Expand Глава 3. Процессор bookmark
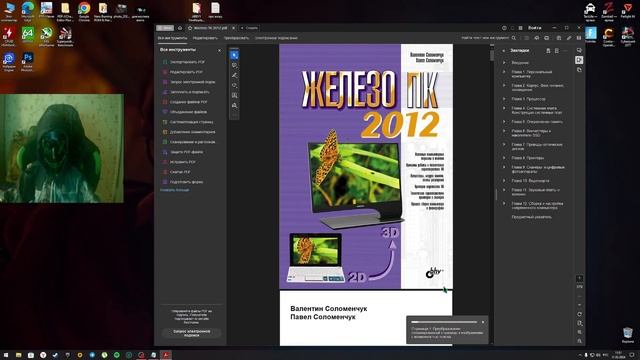The width and height of the screenshot is (640, 360). coord(504,99)
